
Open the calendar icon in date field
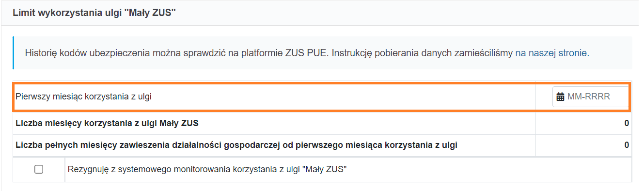pos(561,97)
